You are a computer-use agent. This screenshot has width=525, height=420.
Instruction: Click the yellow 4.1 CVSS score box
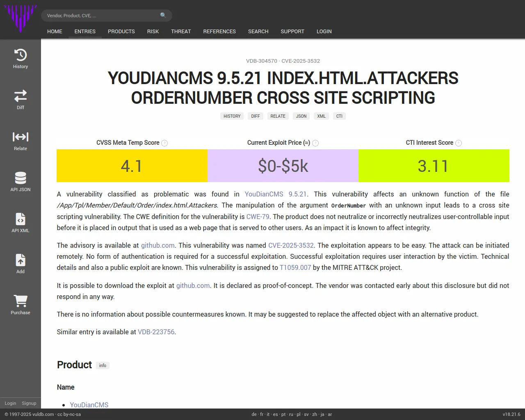pos(132,166)
